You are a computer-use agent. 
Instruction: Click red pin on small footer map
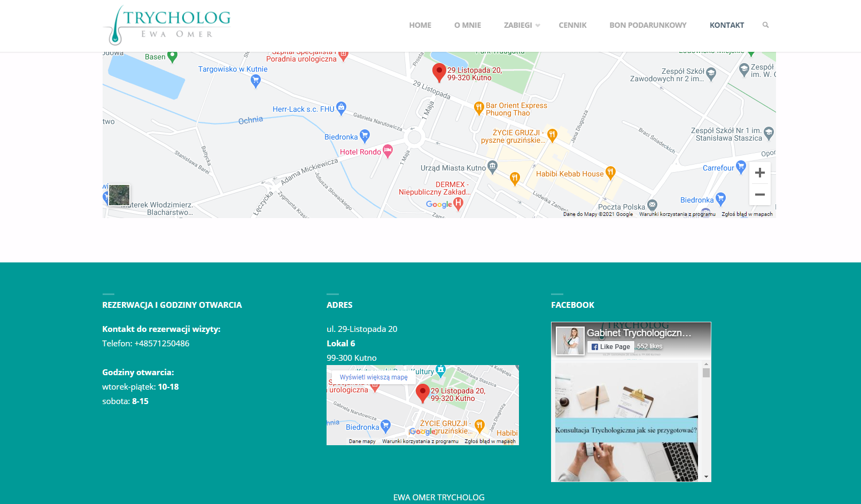[423, 393]
